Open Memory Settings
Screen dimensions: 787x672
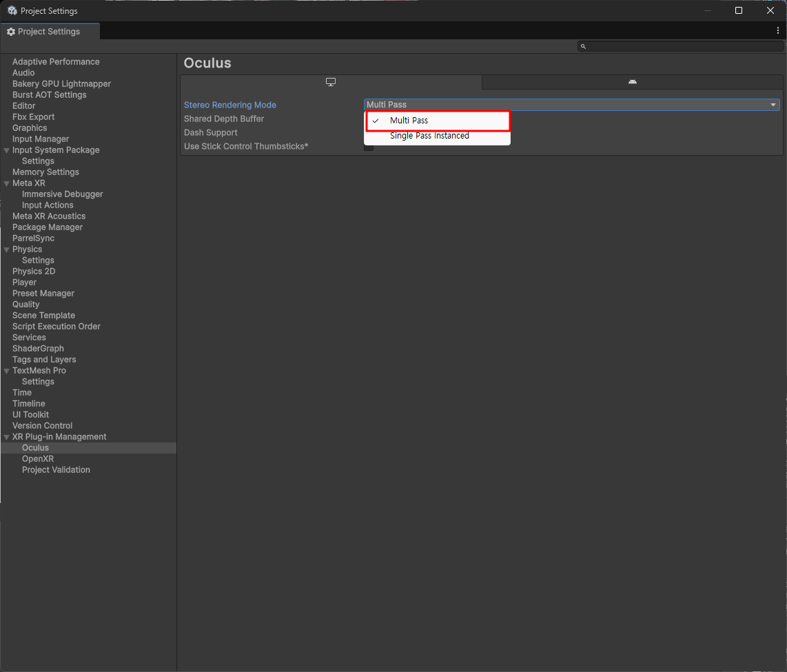coord(45,172)
